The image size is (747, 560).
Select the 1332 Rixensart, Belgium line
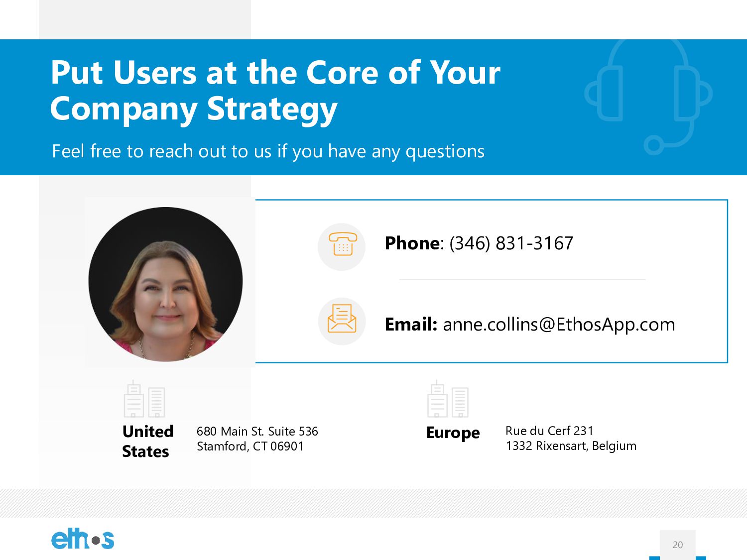pyautogui.click(x=571, y=447)
